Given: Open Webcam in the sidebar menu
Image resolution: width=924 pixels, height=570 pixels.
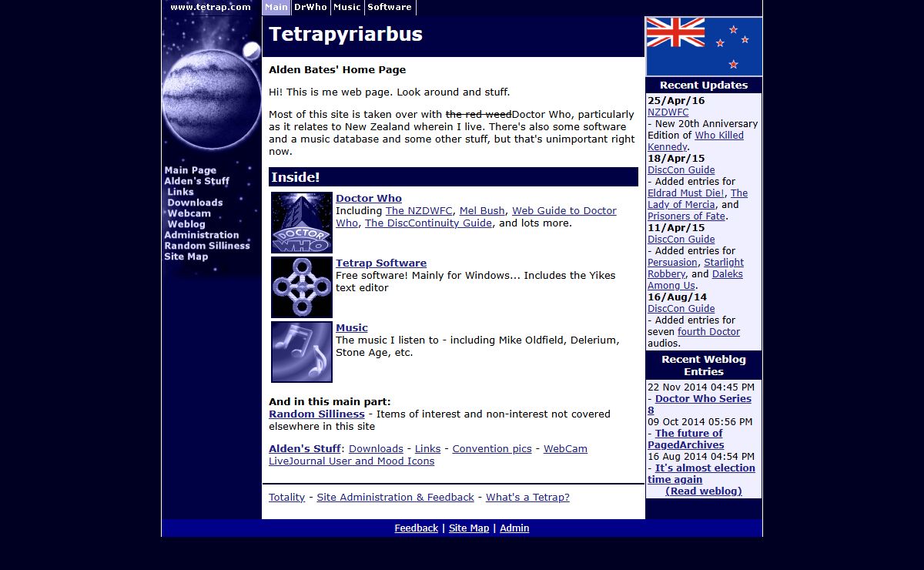Looking at the screenshot, I should tap(189, 213).
